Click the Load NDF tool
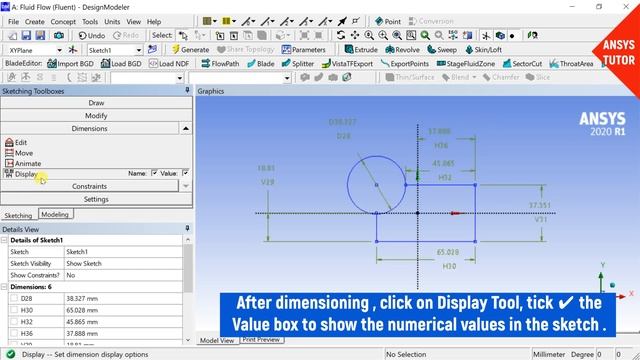 pyautogui.click(x=169, y=64)
